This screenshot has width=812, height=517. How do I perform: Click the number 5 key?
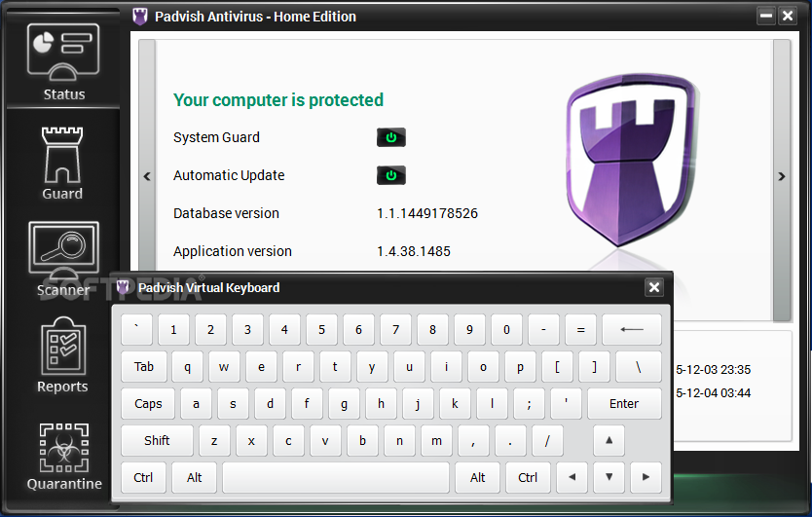tap(321, 329)
